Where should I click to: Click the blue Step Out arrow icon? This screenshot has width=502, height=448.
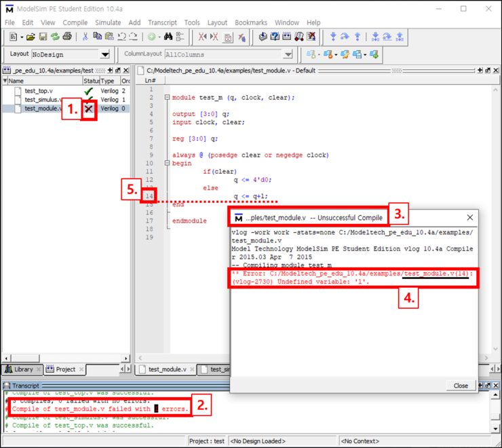[358, 37]
